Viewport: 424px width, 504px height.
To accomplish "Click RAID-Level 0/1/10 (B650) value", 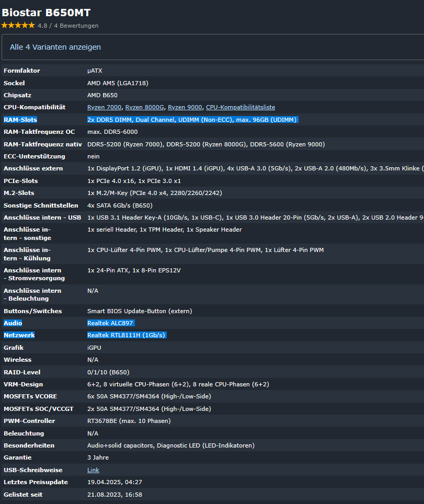I will click(108, 372).
